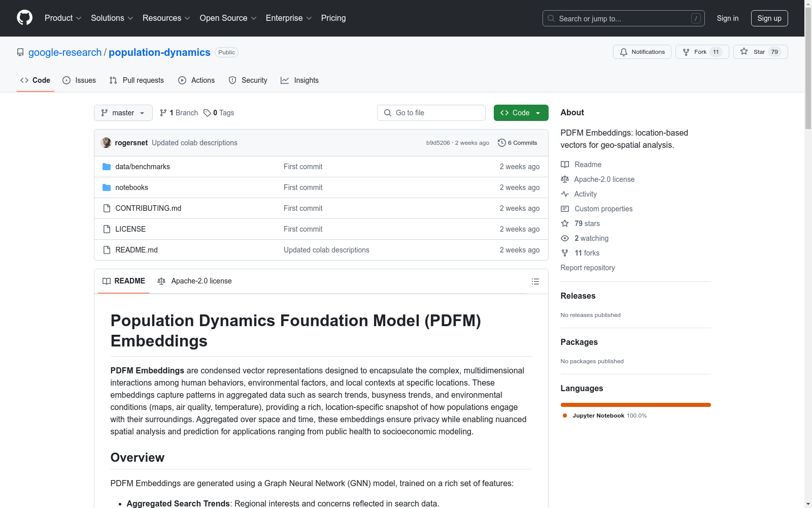Open the population-dynamics repository link
This screenshot has height=508, width=812.
(x=159, y=52)
